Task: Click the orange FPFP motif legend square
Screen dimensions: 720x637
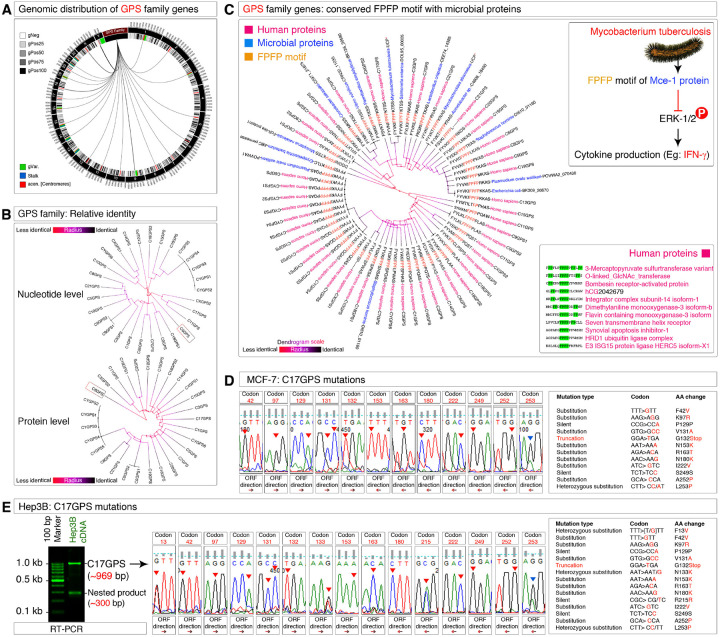Action: (248, 57)
